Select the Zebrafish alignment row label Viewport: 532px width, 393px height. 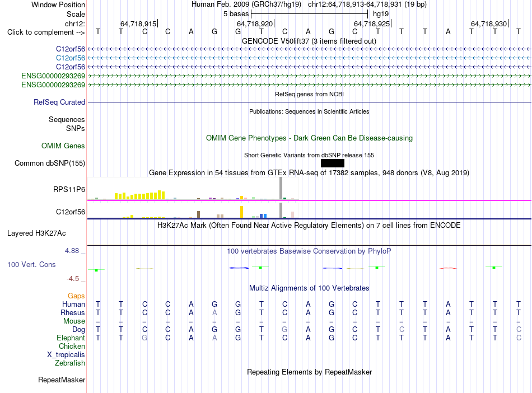coord(70,363)
